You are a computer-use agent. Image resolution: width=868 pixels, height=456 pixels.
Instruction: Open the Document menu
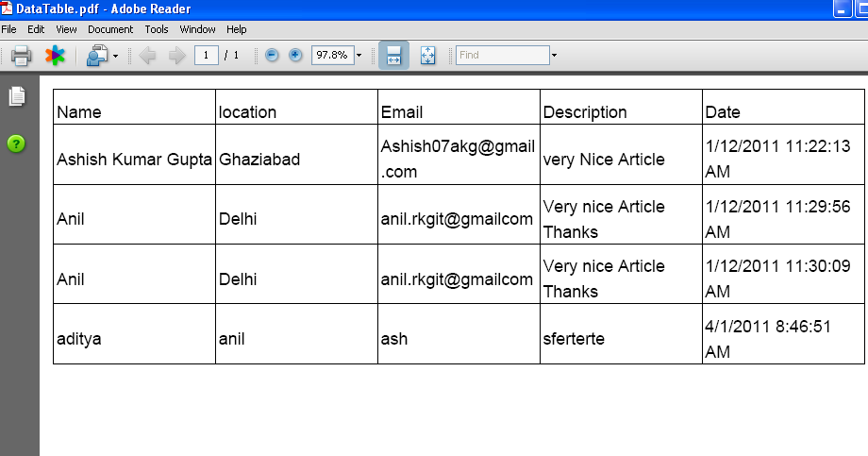(110, 29)
